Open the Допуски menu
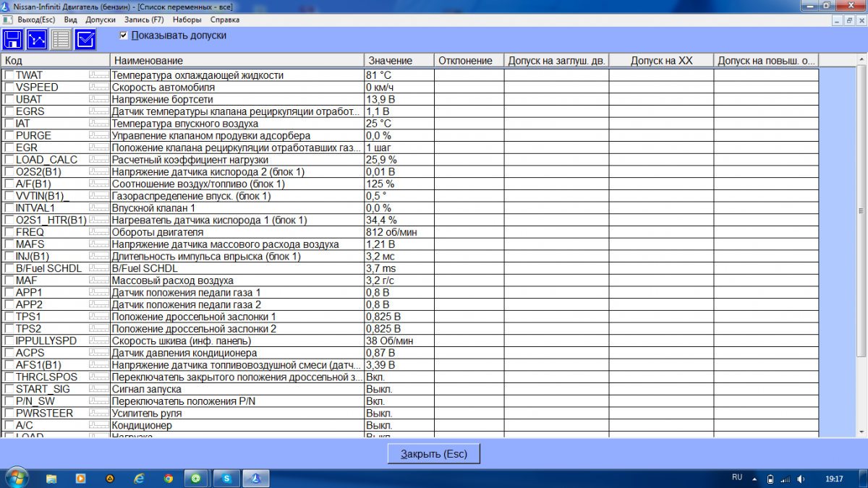The height and width of the screenshot is (488, 868). (x=101, y=20)
